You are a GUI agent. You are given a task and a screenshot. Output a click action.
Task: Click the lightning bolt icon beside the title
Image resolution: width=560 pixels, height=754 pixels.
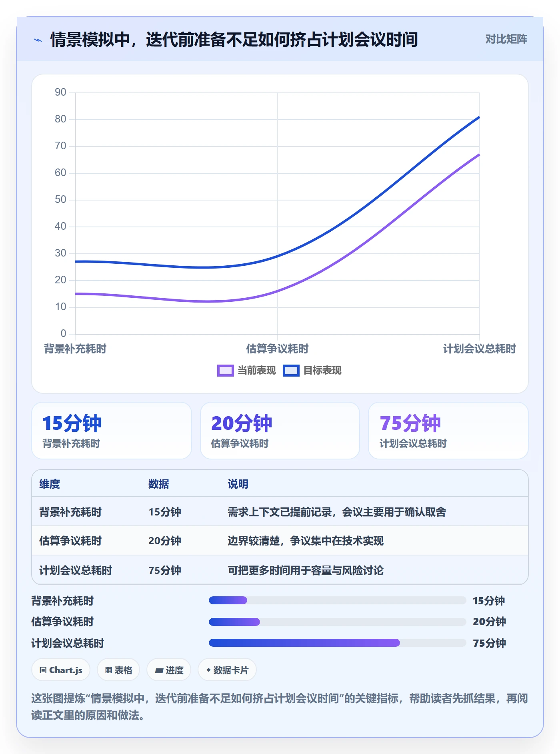pyautogui.click(x=38, y=40)
